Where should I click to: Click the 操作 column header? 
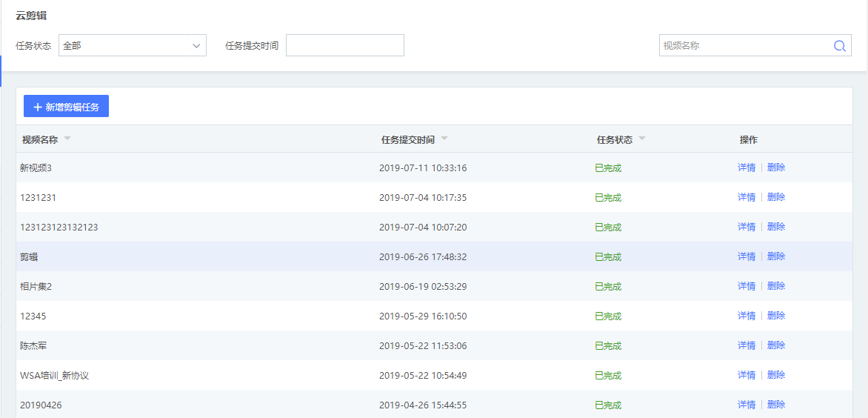click(x=749, y=139)
